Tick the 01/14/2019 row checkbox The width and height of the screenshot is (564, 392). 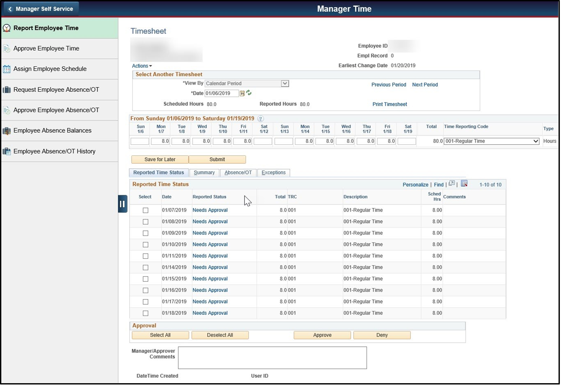145,267
